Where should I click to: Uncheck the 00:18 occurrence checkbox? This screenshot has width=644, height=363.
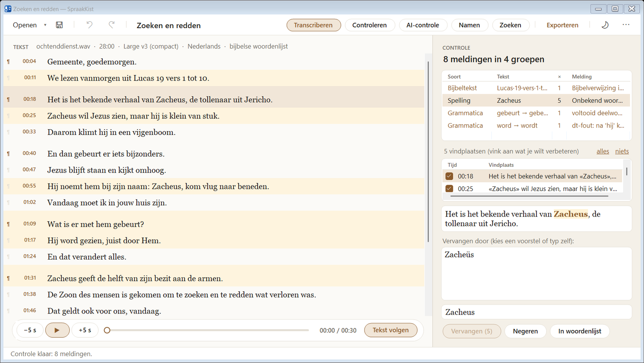449,176
